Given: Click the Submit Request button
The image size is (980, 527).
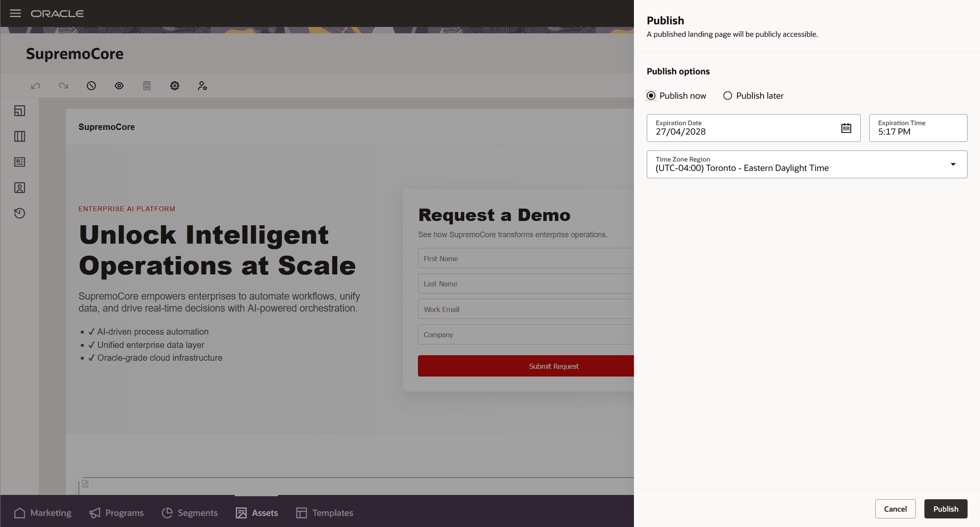Looking at the screenshot, I should [x=526, y=366].
